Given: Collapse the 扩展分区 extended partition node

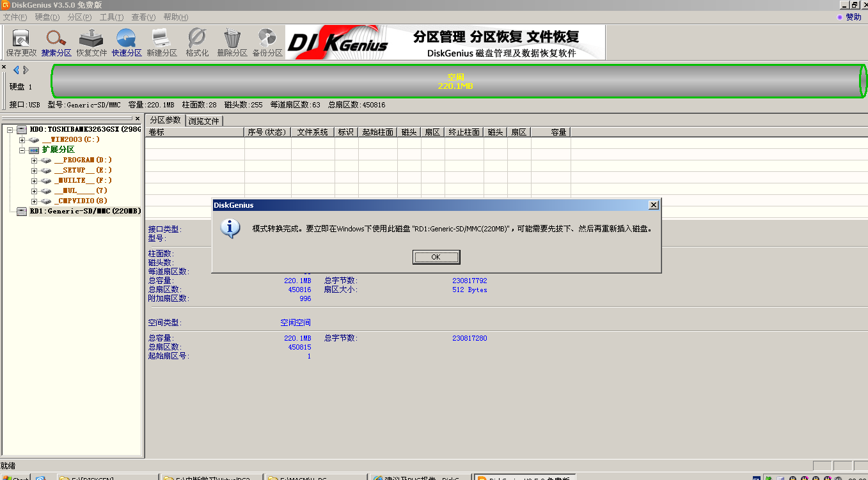Looking at the screenshot, I should [x=22, y=150].
